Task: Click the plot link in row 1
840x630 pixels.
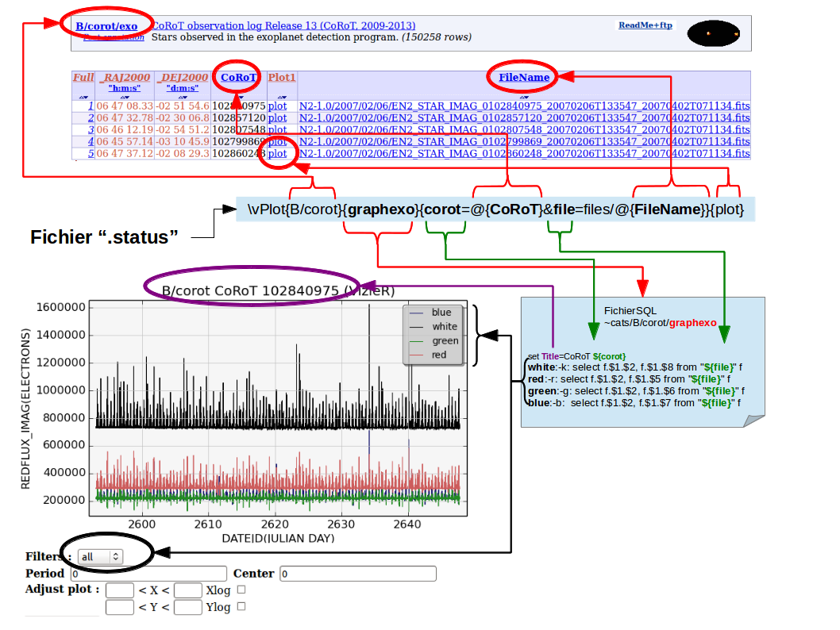Action: (277, 106)
